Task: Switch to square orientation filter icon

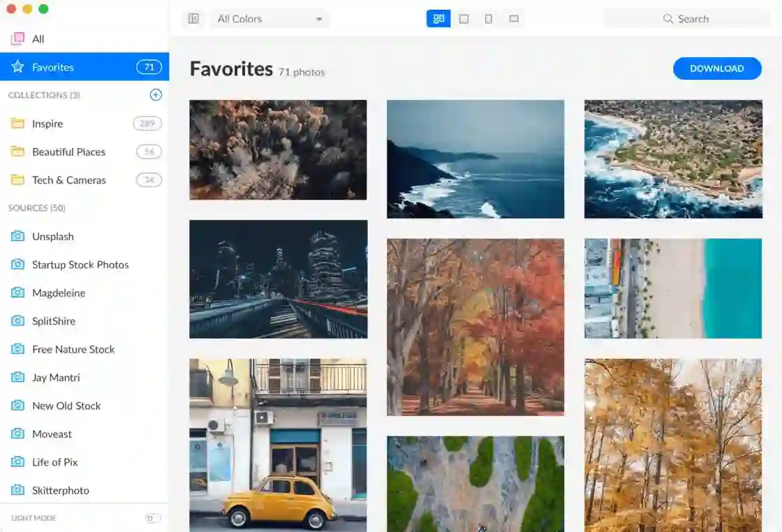Action: 464,19
